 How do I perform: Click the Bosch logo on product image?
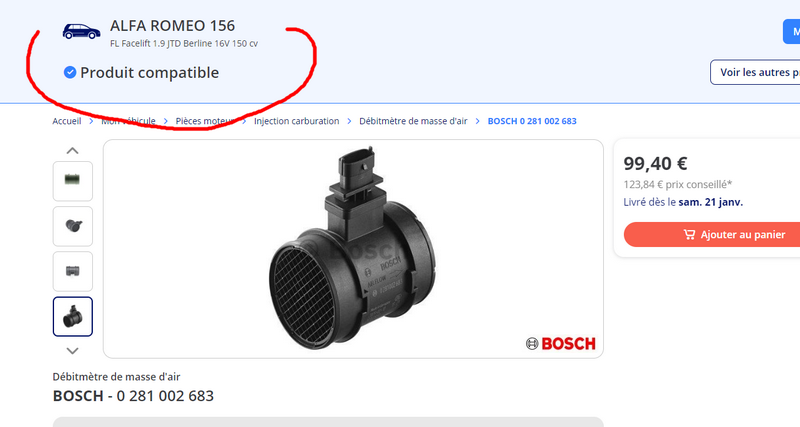coord(560,343)
